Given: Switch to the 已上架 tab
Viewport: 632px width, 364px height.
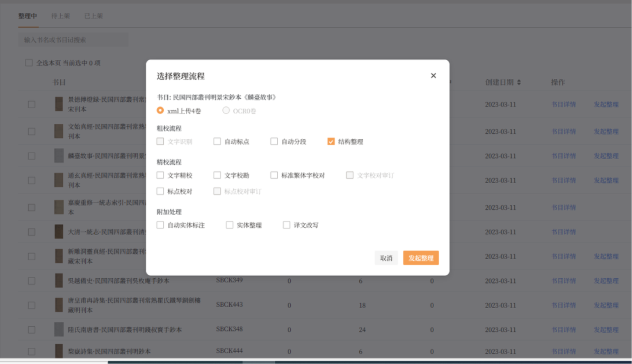Looking at the screenshot, I should pos(94,16).
